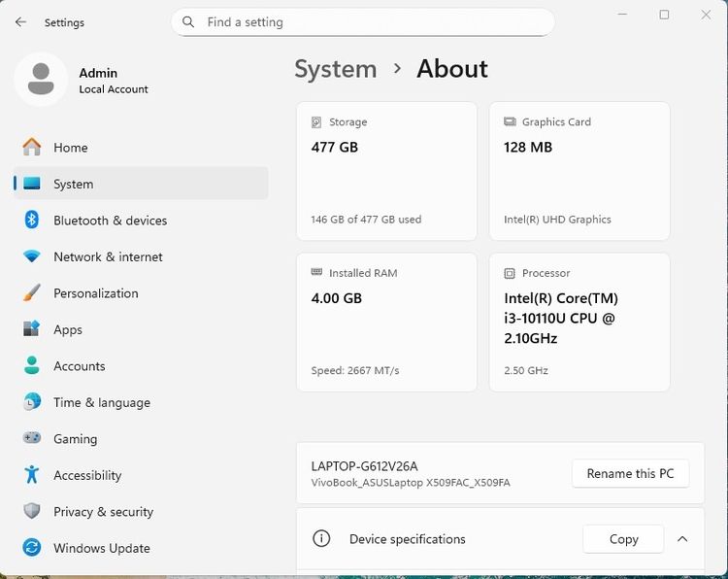Collapse the Device specifications section chevron

pyautogui.click(x=682, y=539)
